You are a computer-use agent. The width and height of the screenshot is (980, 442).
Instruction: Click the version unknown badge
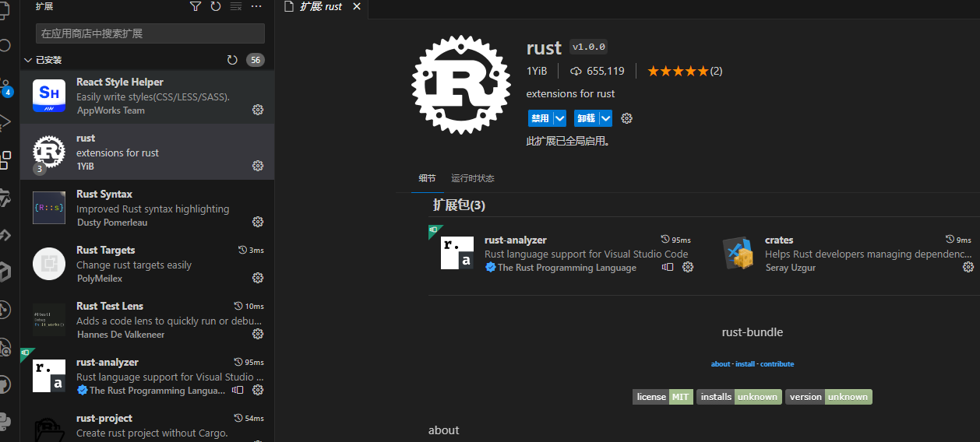[829, 397]
